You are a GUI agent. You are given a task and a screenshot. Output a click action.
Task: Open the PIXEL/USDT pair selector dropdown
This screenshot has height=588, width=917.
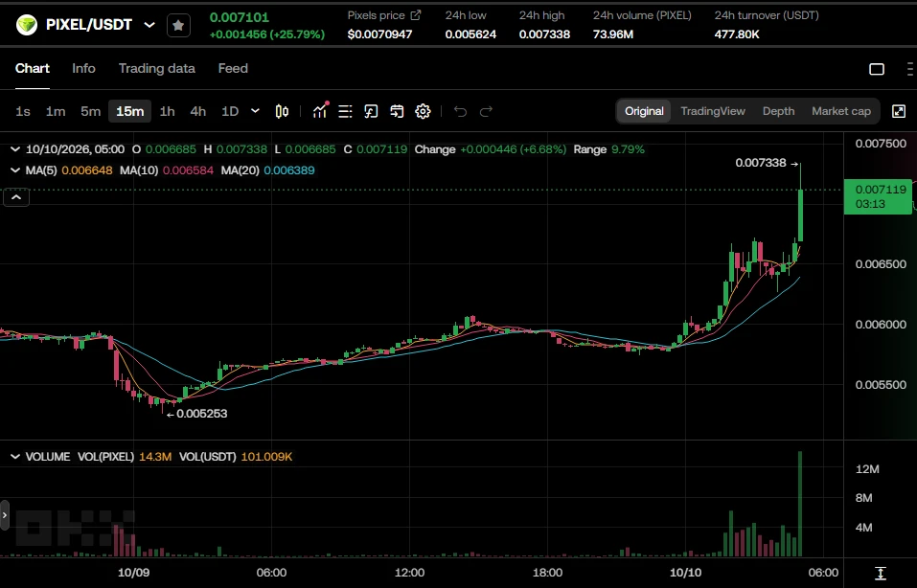[x=149, y=25]
